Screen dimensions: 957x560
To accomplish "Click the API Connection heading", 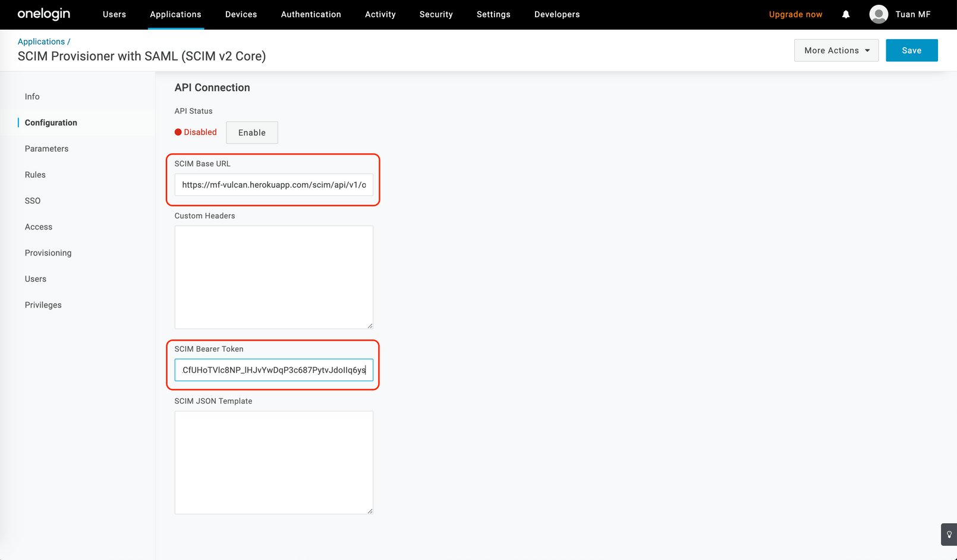I will pos(212,87).
